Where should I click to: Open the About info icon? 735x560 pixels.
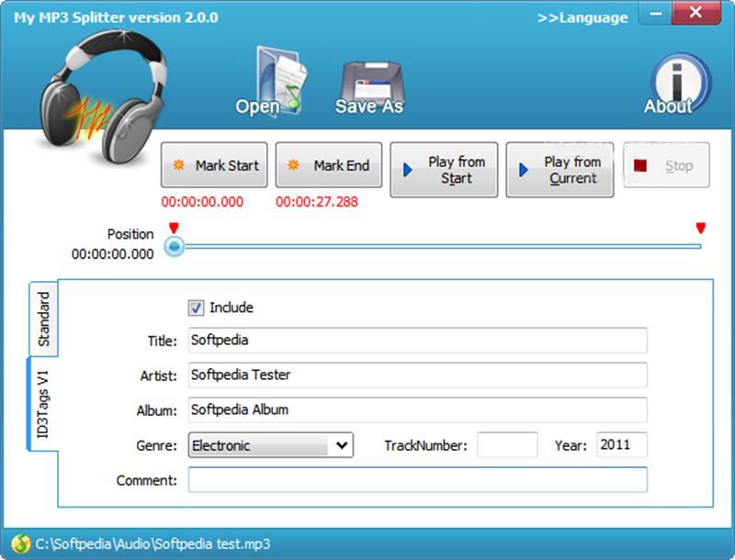pyautogui.click(x=677, y=84)
